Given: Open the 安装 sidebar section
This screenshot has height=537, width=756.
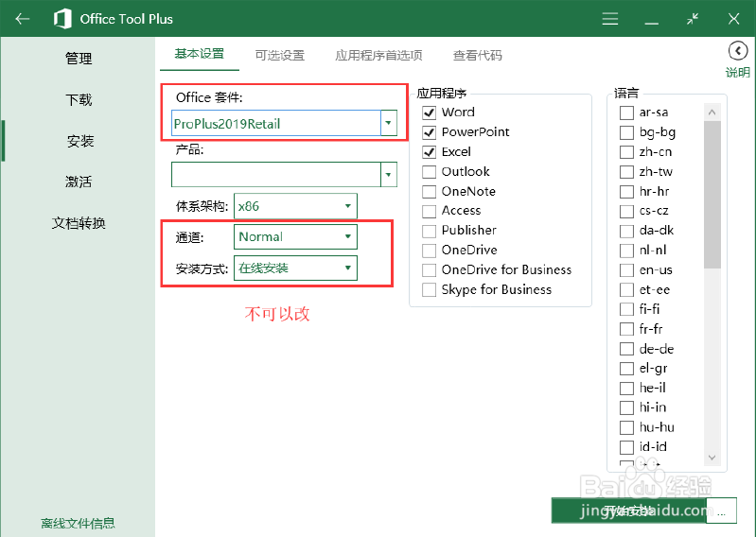Looking at the screenshot, I should point(80,141).
